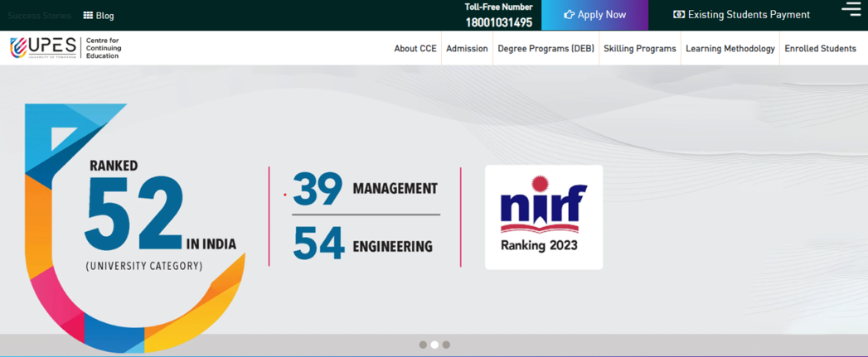The image size is (868, 357).
Task: Open the hamburger menu icon
Action: pyautogui.click(x=851, y=9)
